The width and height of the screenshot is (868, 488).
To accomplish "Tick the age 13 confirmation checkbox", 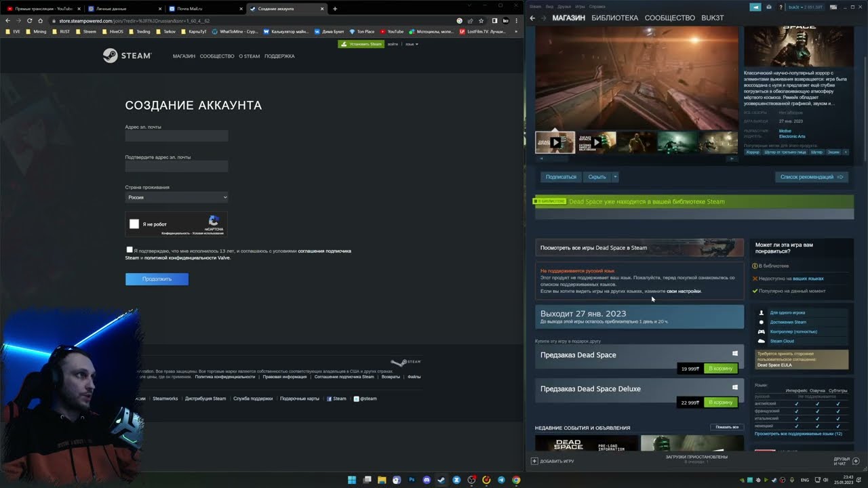I will click(129, 250).
